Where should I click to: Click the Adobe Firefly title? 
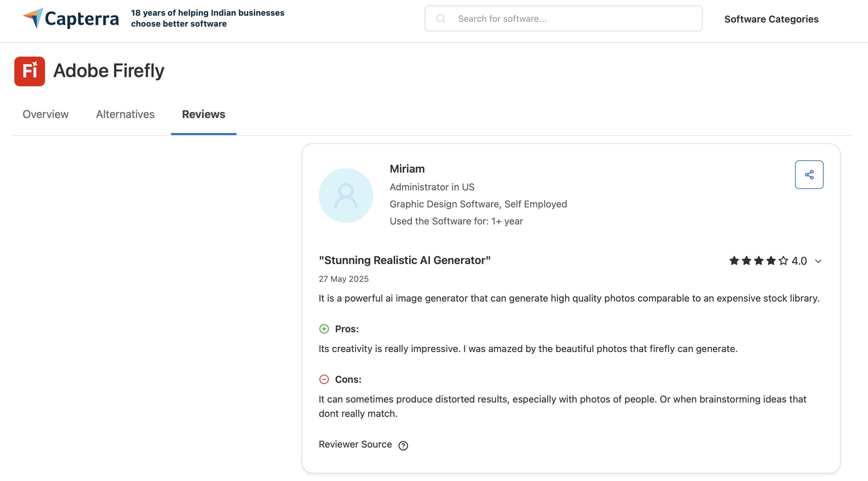click(109, 71)
